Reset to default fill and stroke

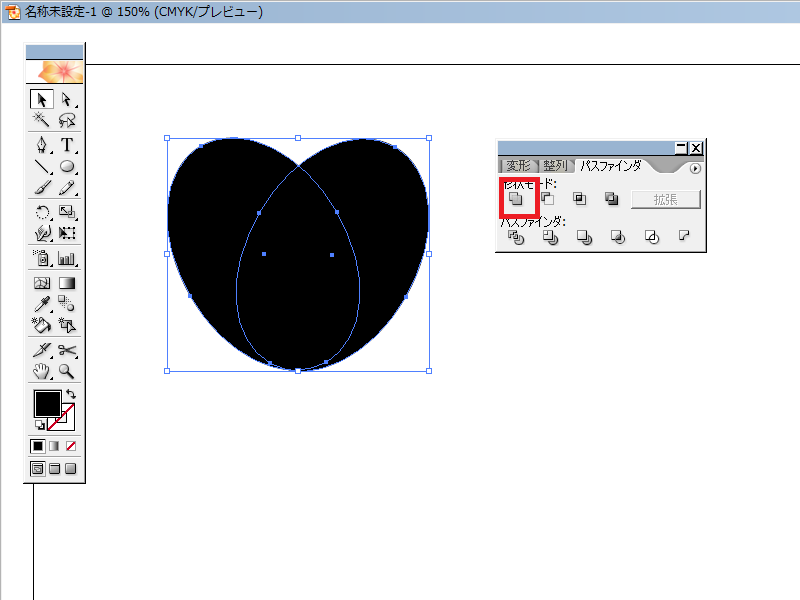click(x=39, y=424)
